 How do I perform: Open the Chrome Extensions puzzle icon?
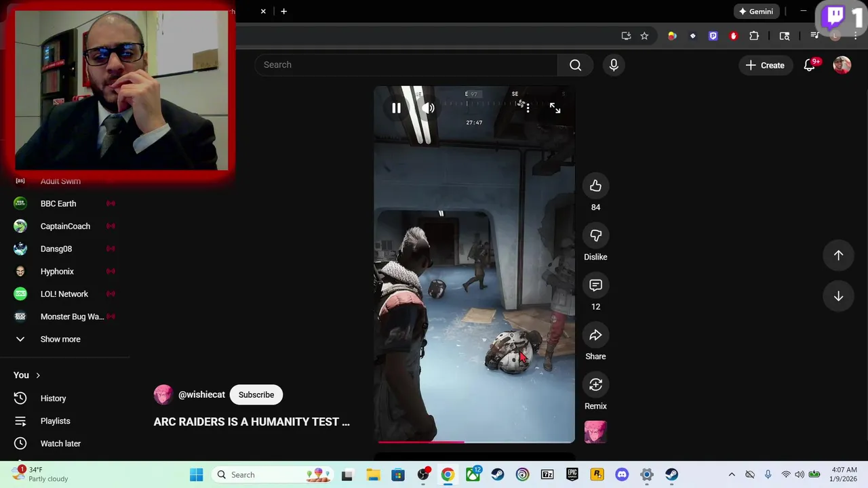coord(754,36)
